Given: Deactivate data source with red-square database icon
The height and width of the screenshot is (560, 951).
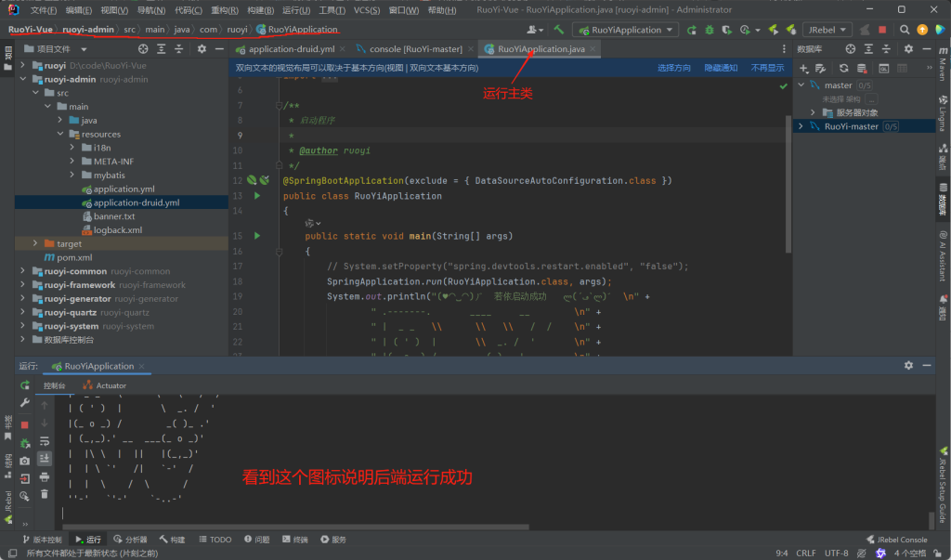Looking at the screenshot, I should [x=862, y=69].
